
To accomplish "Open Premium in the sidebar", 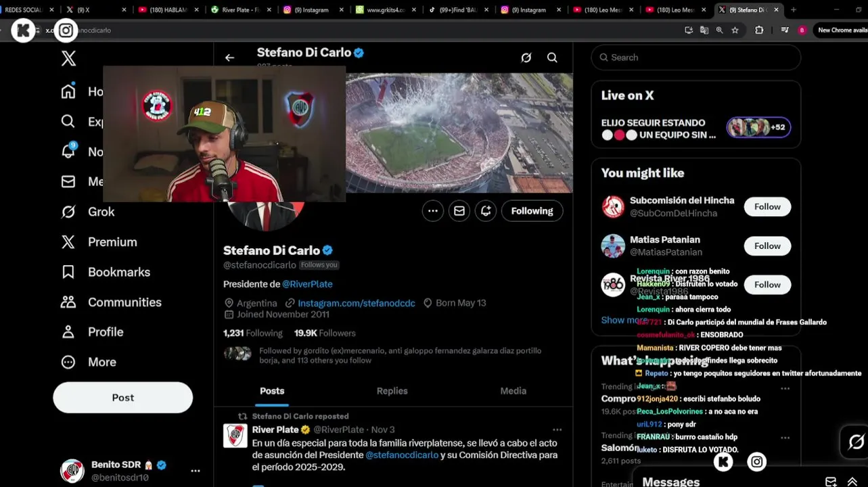I will tap(99, 241).
